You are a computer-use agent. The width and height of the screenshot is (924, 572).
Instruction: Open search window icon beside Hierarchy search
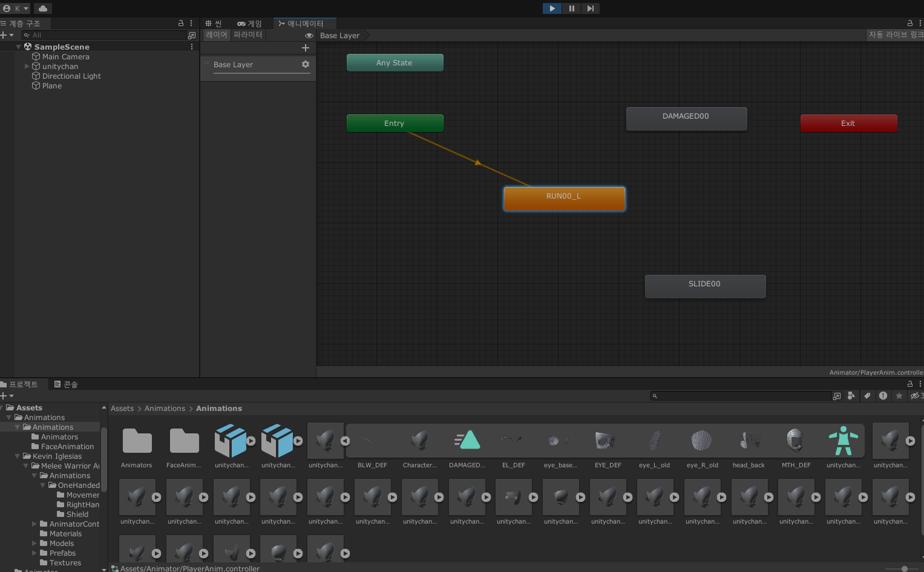[192, 35]
